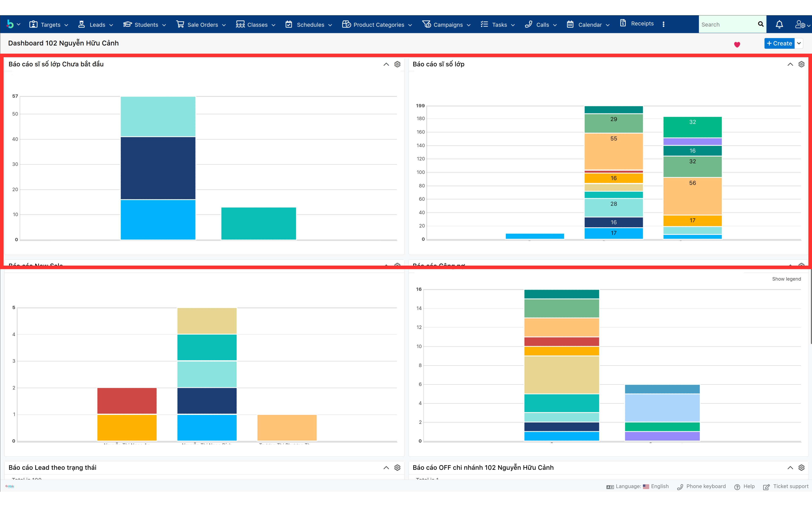Click the search magnifier icon

pyautogui.click(x=760, y=24)
